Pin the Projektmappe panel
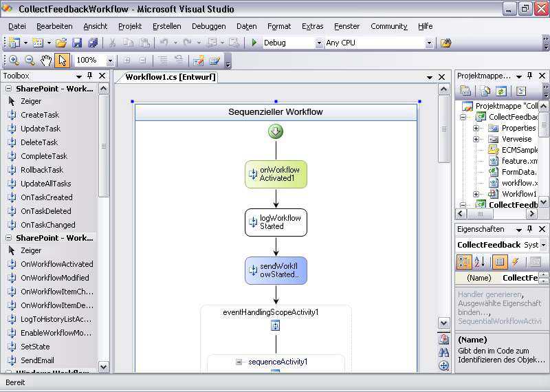The width and height of the screenshot is (550, 392). (x=529, y=76)
